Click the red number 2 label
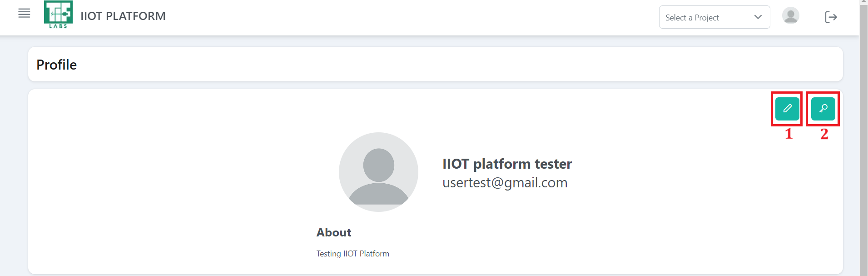 (824, 134)
